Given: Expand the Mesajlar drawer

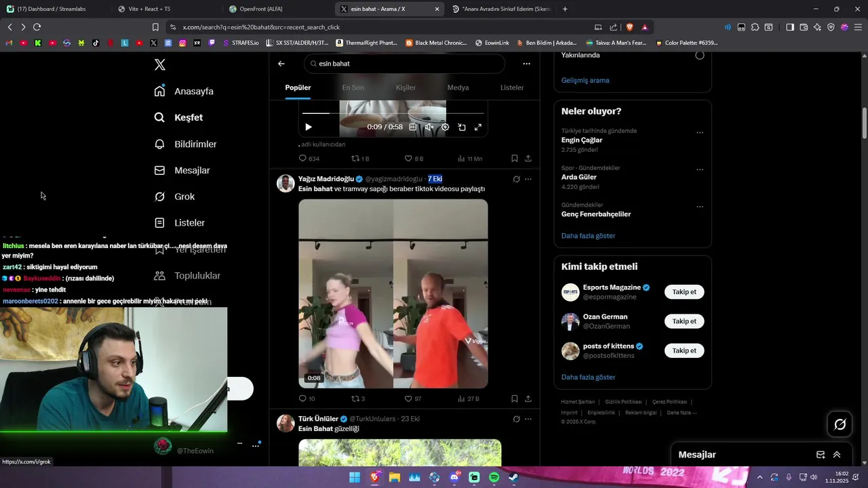Looking at the screenshot, I should (837, 455).
